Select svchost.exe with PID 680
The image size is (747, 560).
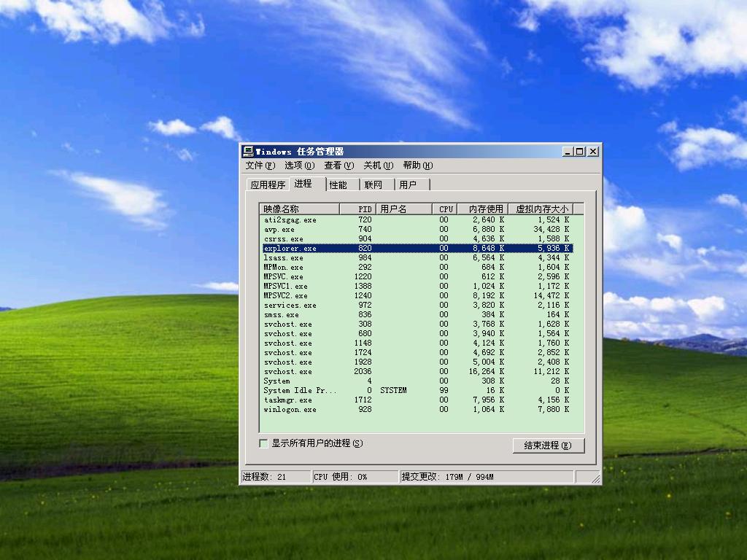click(417, 334)
